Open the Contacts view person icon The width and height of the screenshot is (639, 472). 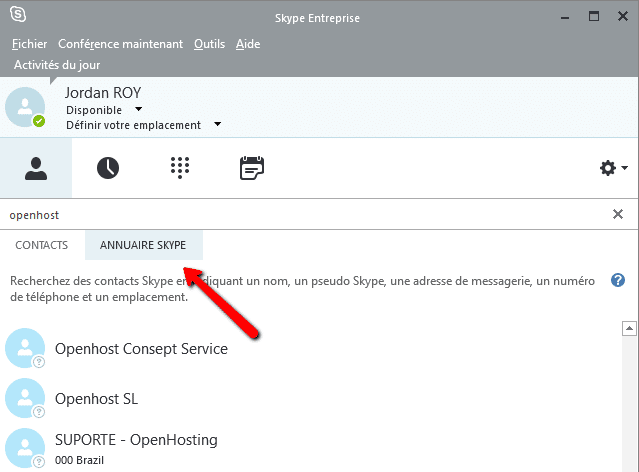coord(36,168)
